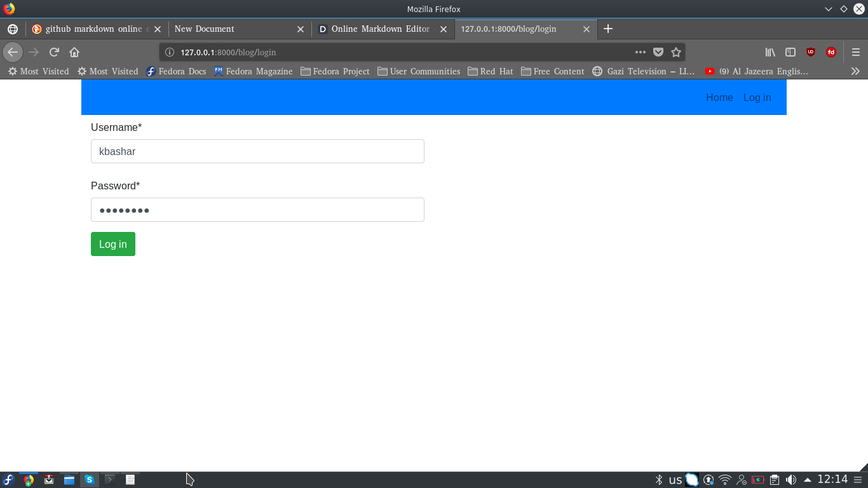The image size is (868, 488).
Task: Open a new tab with the plus button
Action: (x=608, y=29)
